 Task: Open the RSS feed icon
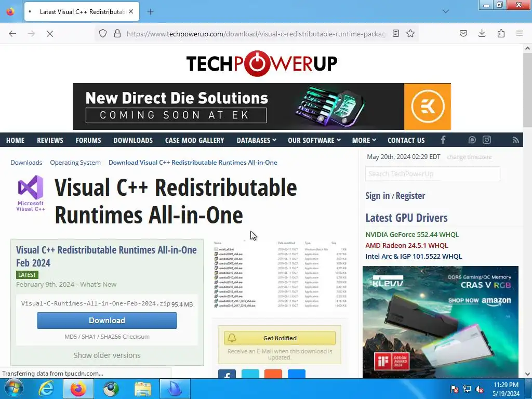pyautogui.click(x=515, y=140)
